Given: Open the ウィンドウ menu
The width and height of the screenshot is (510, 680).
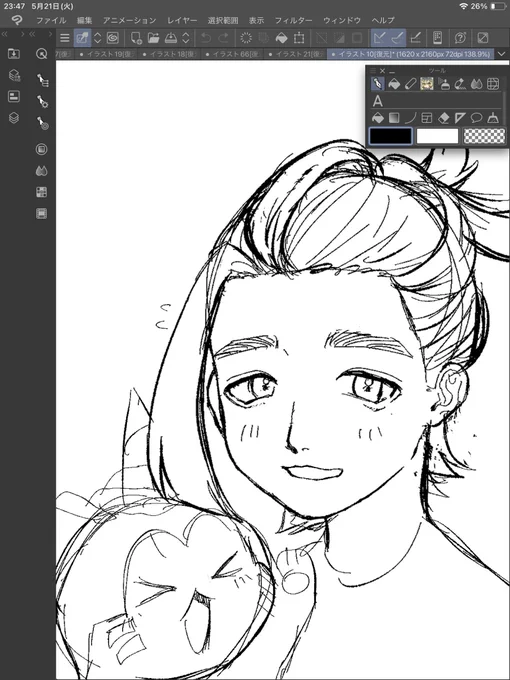Looking at the screenshot, I should point(342,20).
